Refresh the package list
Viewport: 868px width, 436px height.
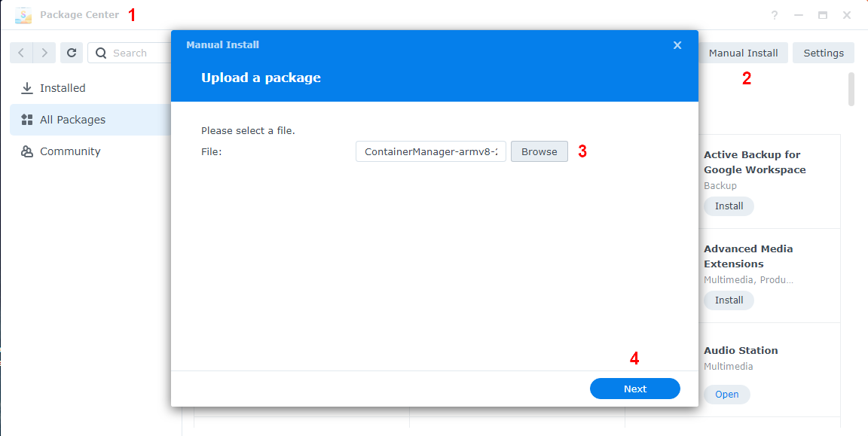pyautogui.click(x=72, y=53)
